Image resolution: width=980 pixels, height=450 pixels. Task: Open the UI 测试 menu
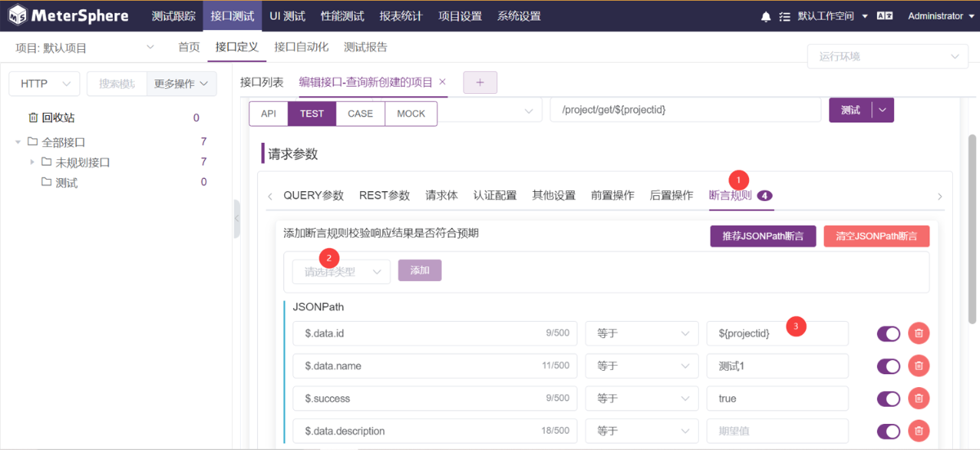click(287, 16)
